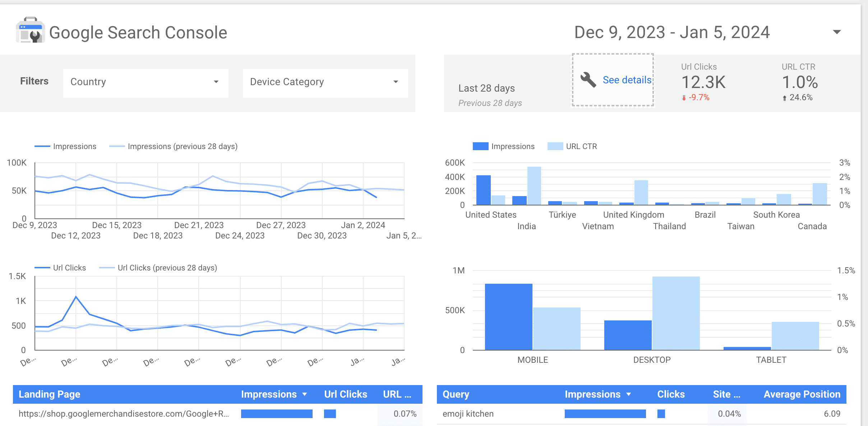Click the United Kingdom URL CTR bar

click(641, 193)
